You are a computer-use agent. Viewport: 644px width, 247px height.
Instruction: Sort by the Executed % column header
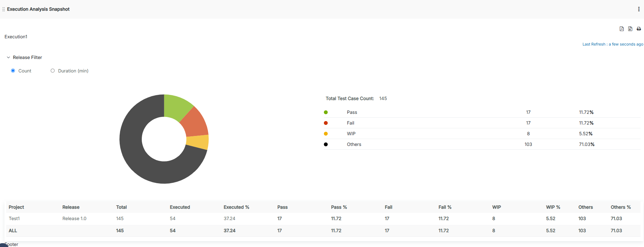(x=236, y=207)
